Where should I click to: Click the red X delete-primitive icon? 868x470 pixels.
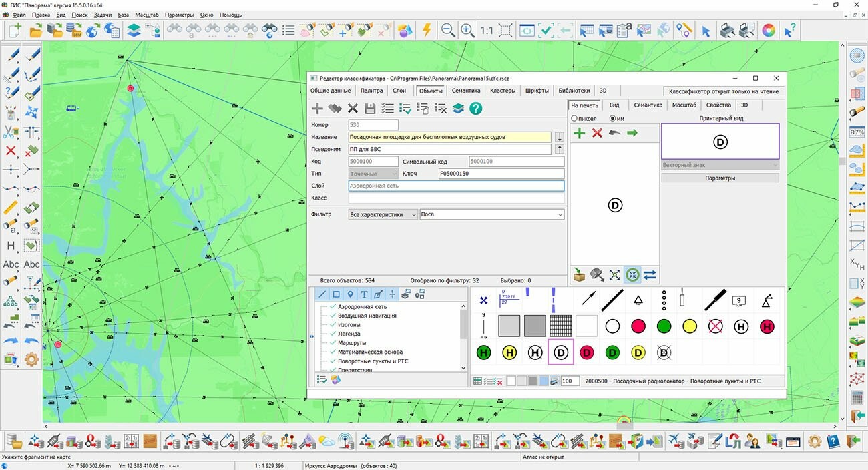(x=597, y=133)
